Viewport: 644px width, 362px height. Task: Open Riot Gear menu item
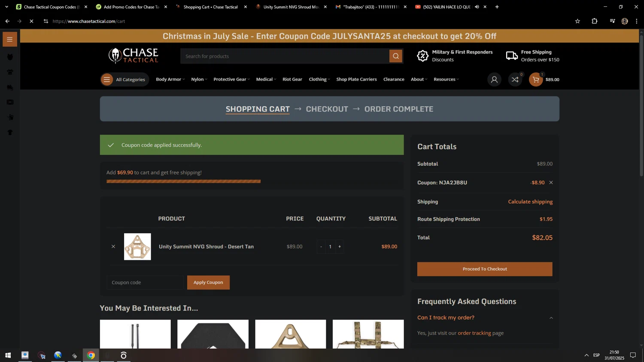coord(292,79)
